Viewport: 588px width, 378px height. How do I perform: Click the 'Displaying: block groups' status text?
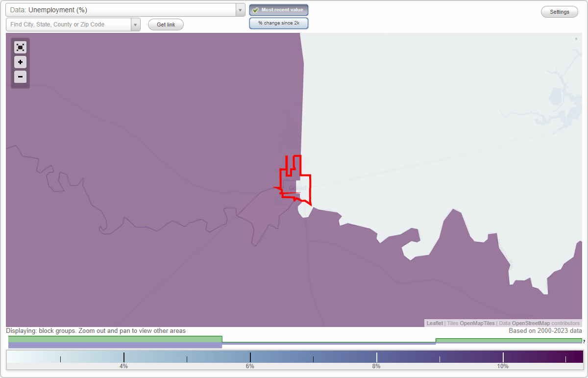[96, 331]
